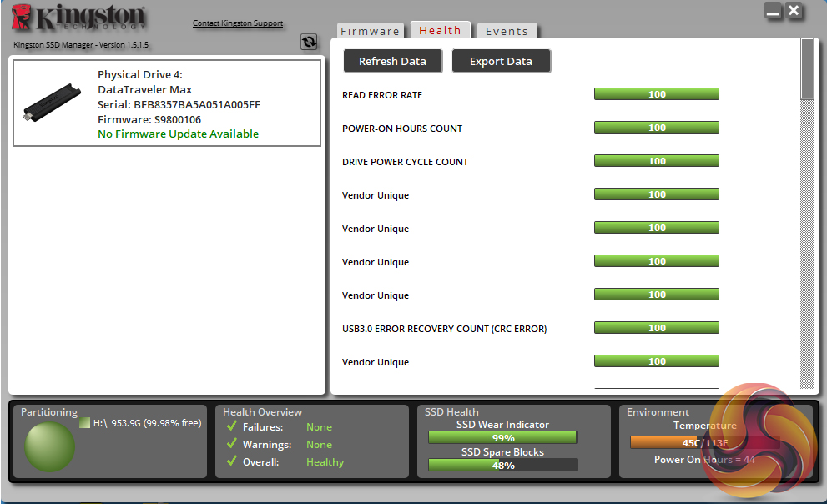Switch to the Firmware tab
This screenshot has height=504, width=827.
(x=370, y=31)
